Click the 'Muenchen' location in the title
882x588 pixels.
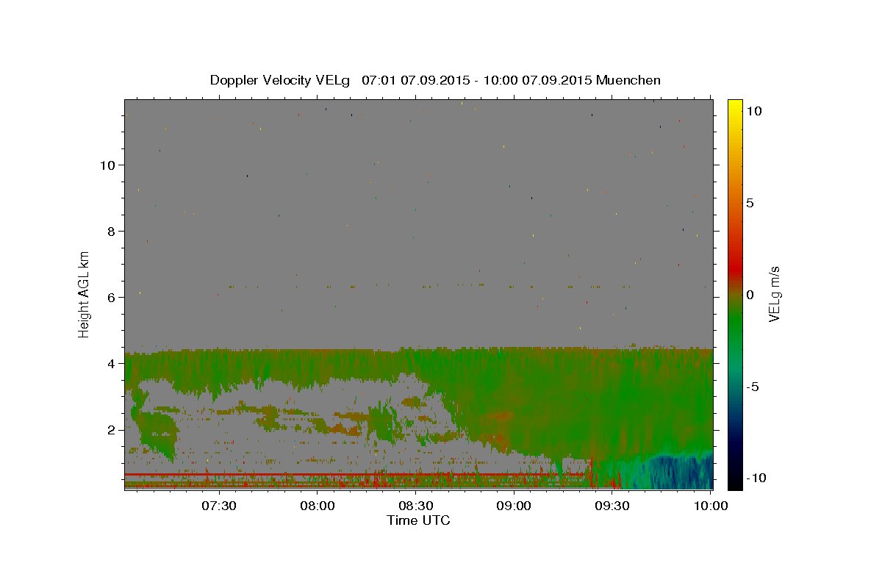pos(628,80)
